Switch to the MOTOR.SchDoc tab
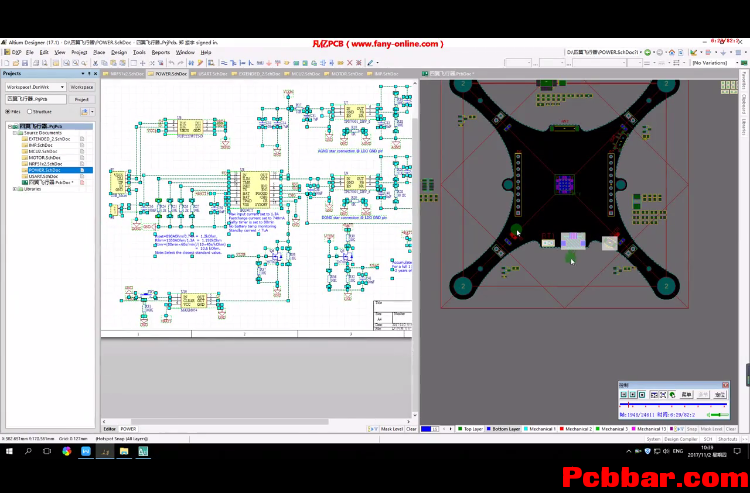 [343, 74]
